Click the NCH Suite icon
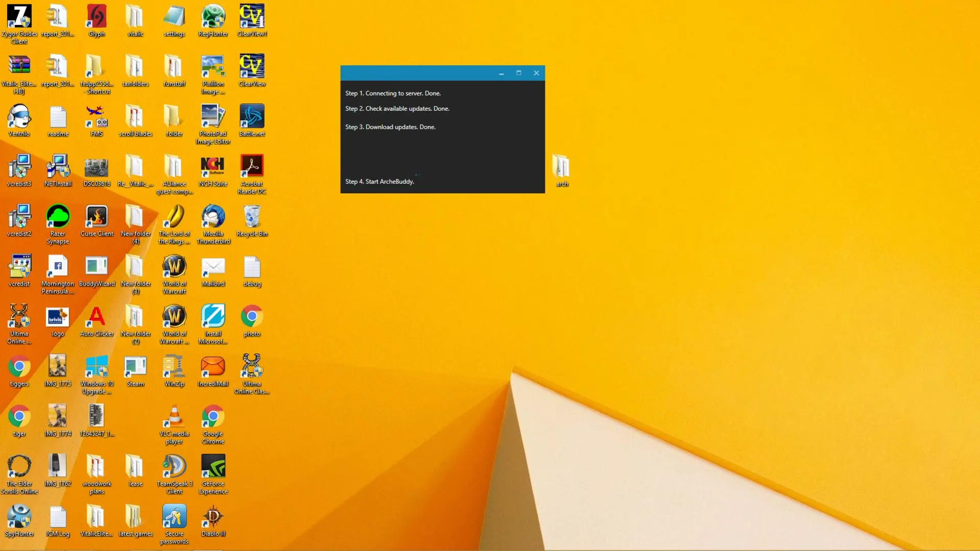980x551 pixels. click(213, 167)
